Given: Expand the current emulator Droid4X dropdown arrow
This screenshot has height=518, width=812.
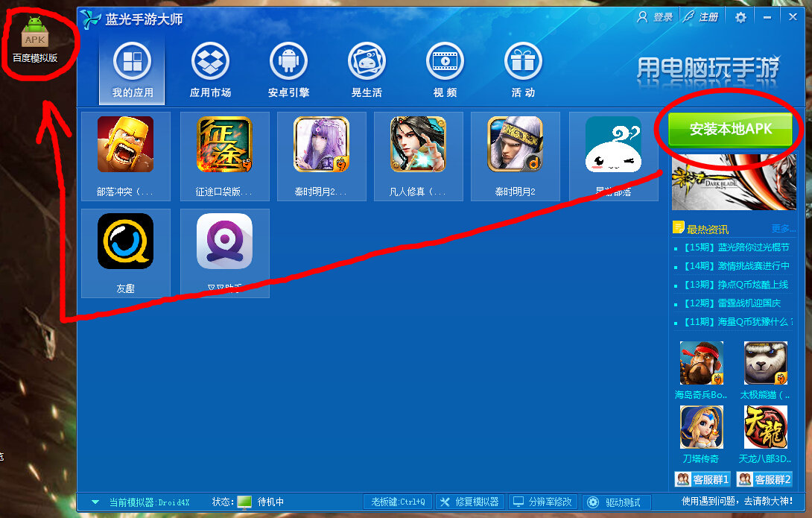Looking at the screenshot, I should [95, 502].
